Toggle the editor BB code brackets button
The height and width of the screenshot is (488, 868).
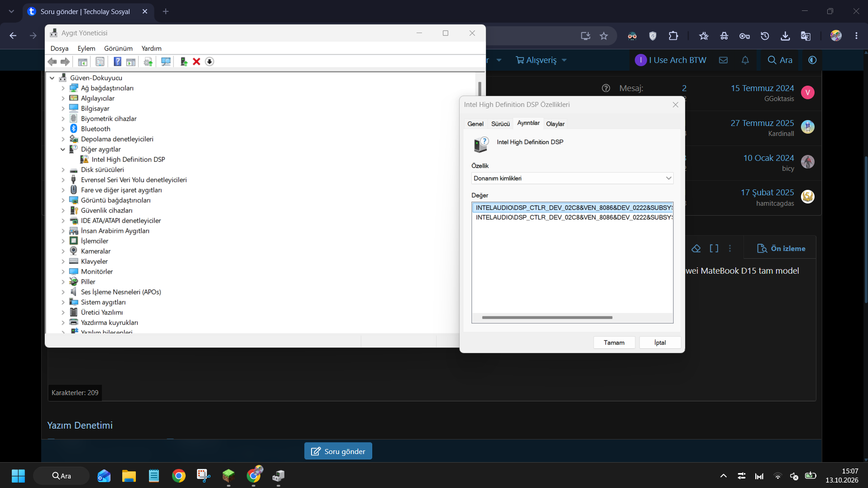point(714,248)
